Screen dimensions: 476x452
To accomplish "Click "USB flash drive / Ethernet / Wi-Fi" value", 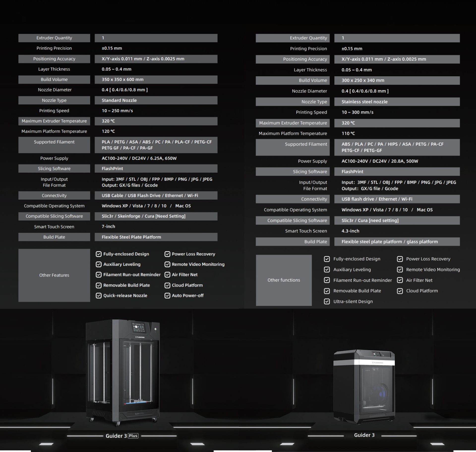I will [x=377, y=199].
